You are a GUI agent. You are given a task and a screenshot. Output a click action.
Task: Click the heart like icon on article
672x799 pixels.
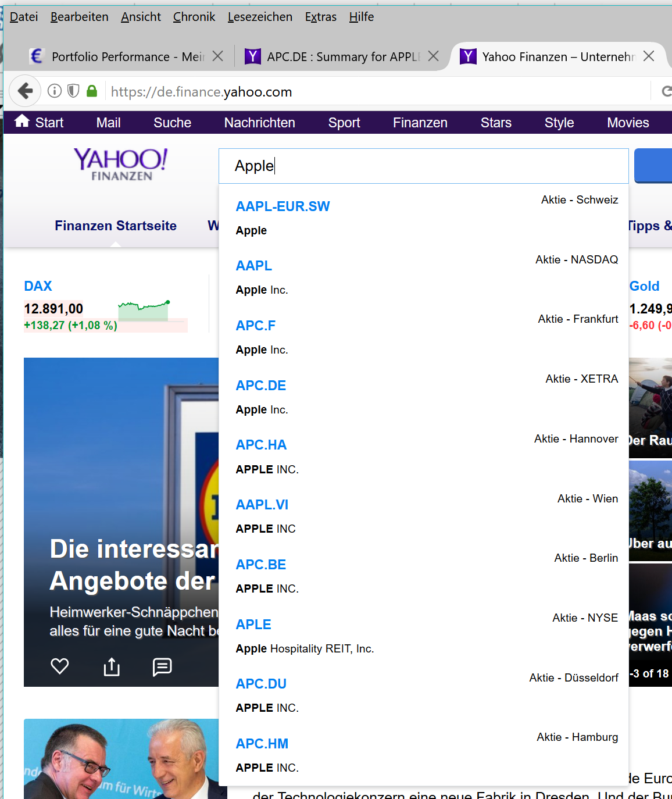coord(60,666)
